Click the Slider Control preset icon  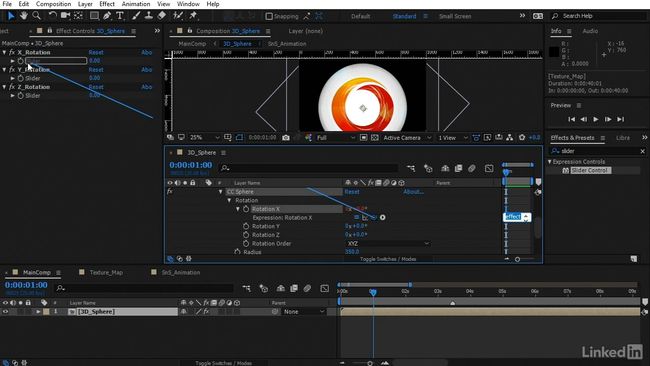pyautogui.click(x=565, y=170)
